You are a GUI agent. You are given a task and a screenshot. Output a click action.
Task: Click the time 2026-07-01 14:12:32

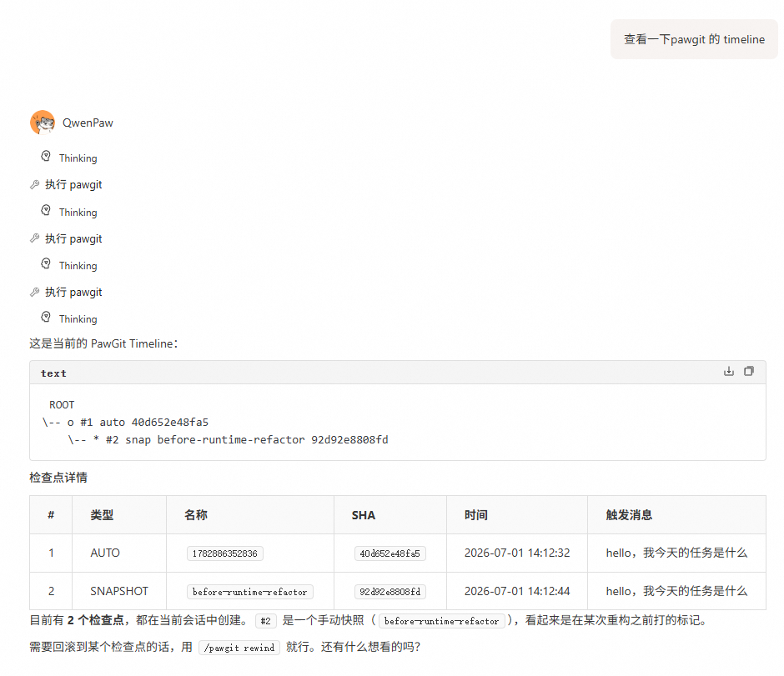[x=517, y=553]
